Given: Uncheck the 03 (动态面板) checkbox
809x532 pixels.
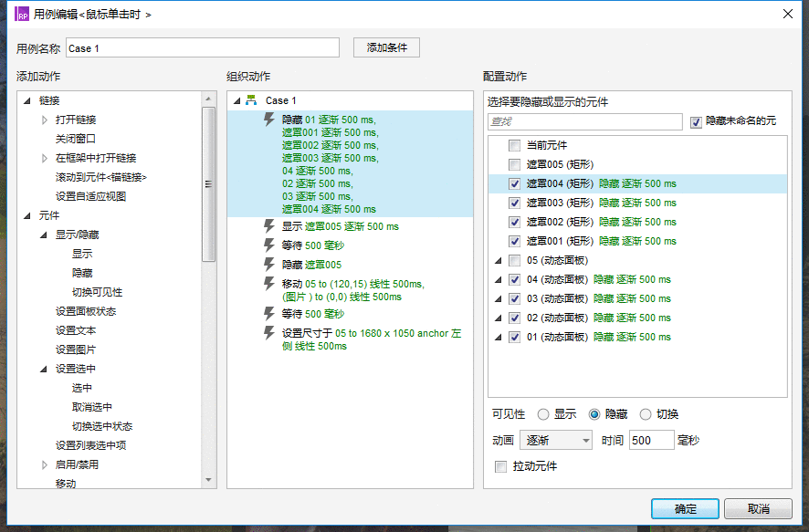Looking at the screenshot, I should coord(514,298).
